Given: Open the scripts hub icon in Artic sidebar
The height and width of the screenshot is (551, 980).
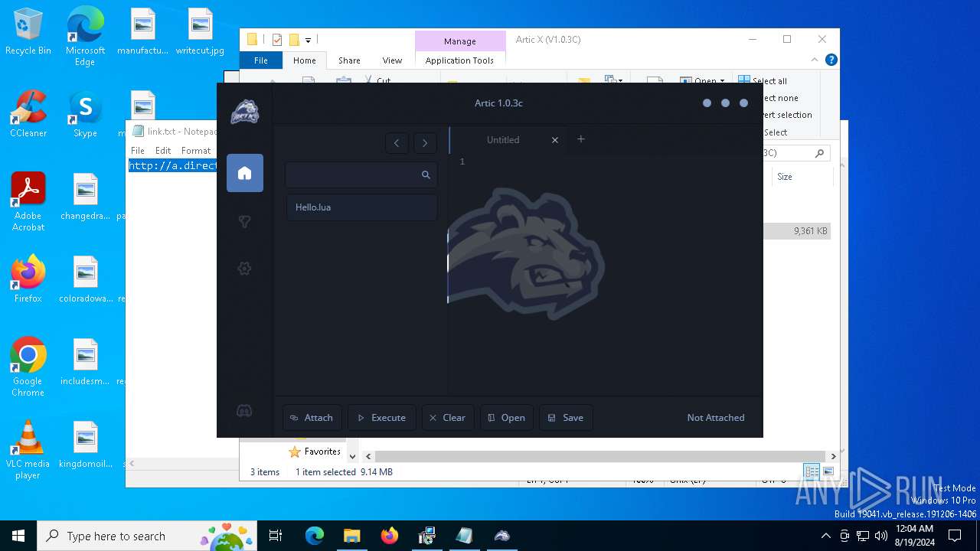Looking at the screenshot, I should click(245, 222).
